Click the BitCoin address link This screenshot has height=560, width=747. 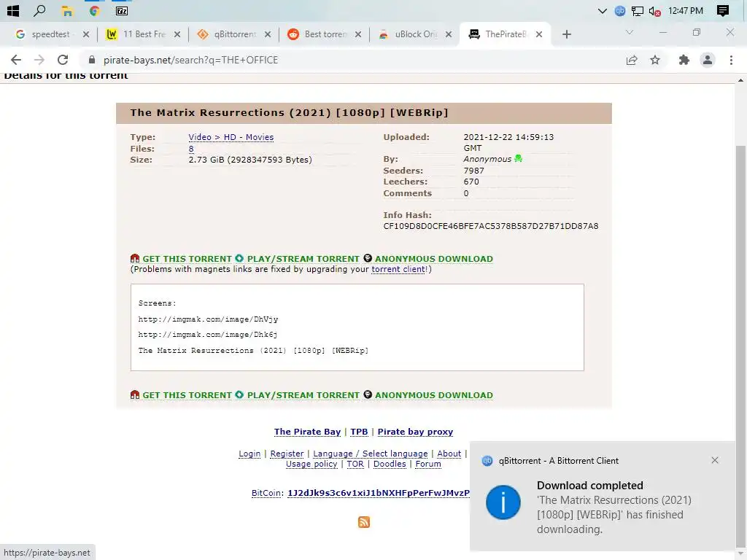(x=379, y=493)
